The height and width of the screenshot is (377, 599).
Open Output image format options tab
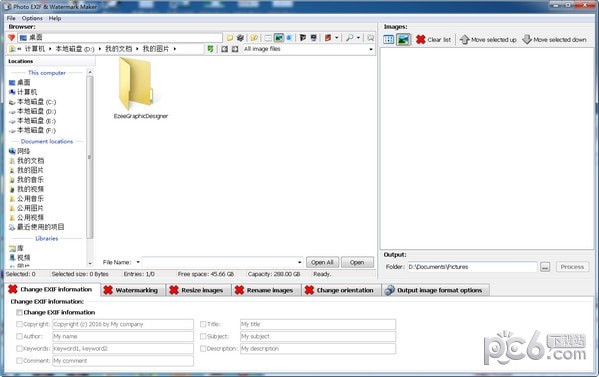[435, 290]
